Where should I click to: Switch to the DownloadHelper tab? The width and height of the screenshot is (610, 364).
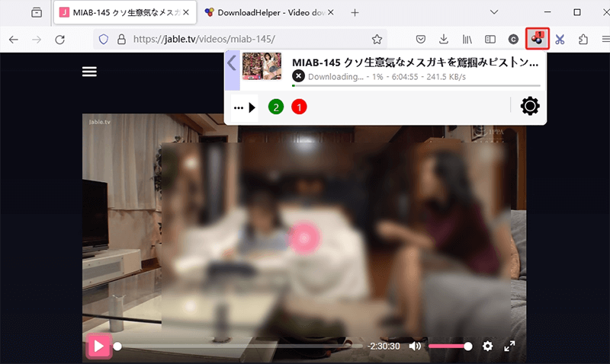[269, 12]
